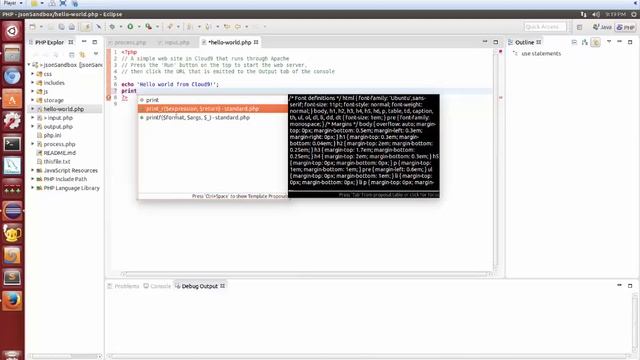This screenshot has height=360, width=640.
Task: Click the network indicator in top panel
Action: click(583, 14)
